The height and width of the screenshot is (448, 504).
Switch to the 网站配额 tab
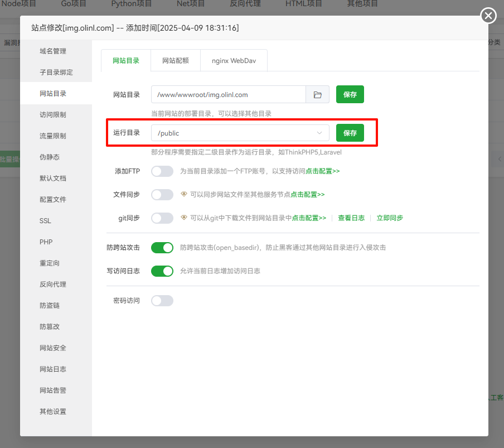(175, 60)
